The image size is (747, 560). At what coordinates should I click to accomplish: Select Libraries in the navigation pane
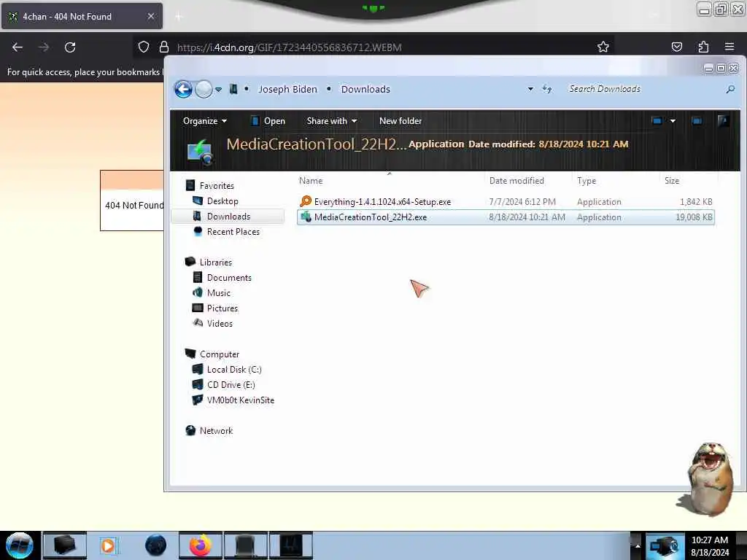coord(215,262)
